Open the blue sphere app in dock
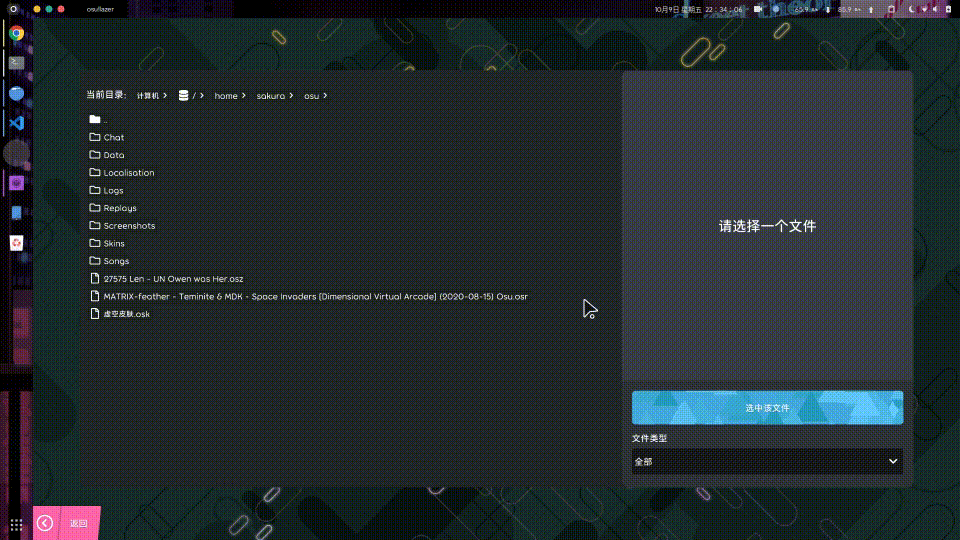Image resolution: width=960 pixels, height=540 pixels. click(17, 93)
